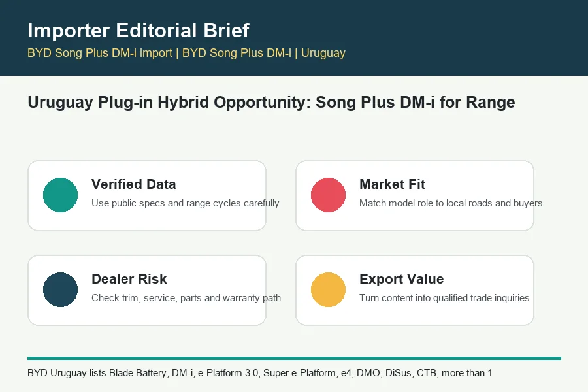Select the 'Dealer Risk' card title
The width and height of the screenshot is (588, 392).
[129, 279]
